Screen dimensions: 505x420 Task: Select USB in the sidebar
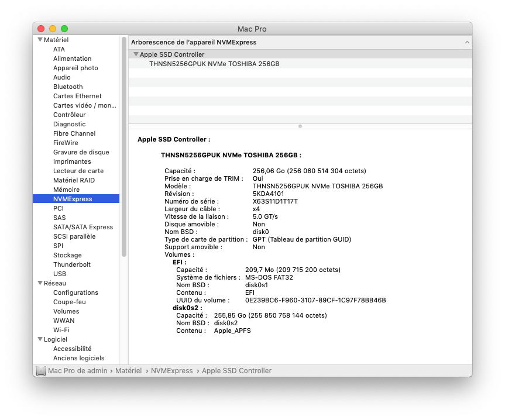(x=60, y=274)
